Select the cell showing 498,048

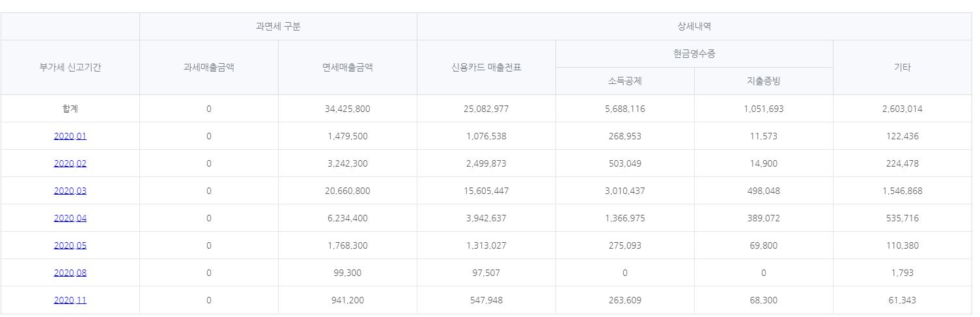pyautogui.click(x=763, y=191)
